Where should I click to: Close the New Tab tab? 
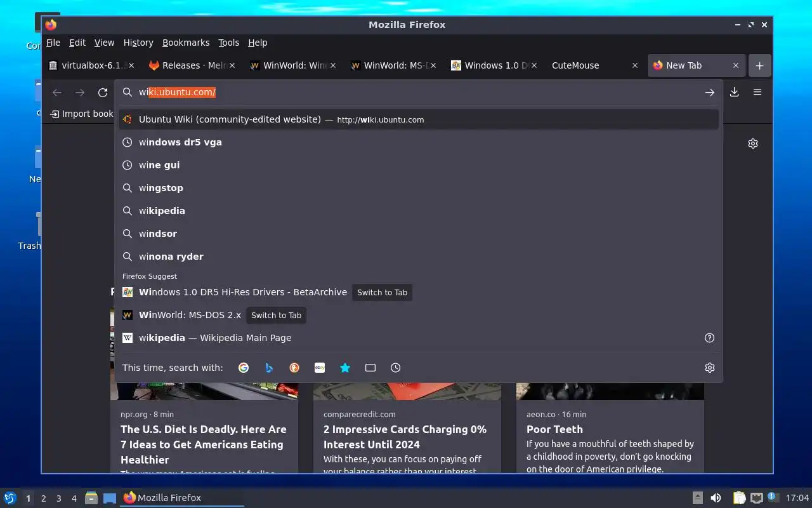point(736,65)
